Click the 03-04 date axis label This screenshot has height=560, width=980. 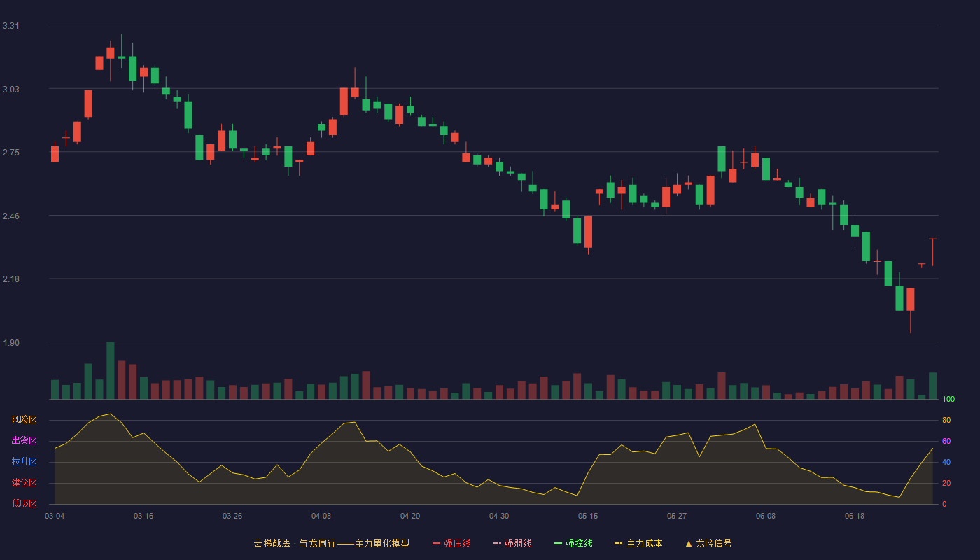55,516
